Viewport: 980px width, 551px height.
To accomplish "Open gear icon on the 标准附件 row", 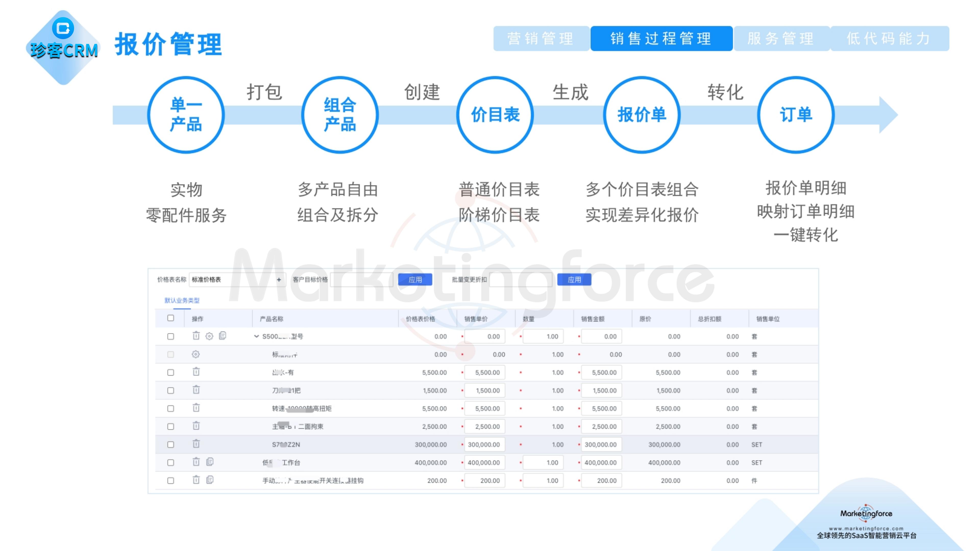I will [x=195, y=354].
